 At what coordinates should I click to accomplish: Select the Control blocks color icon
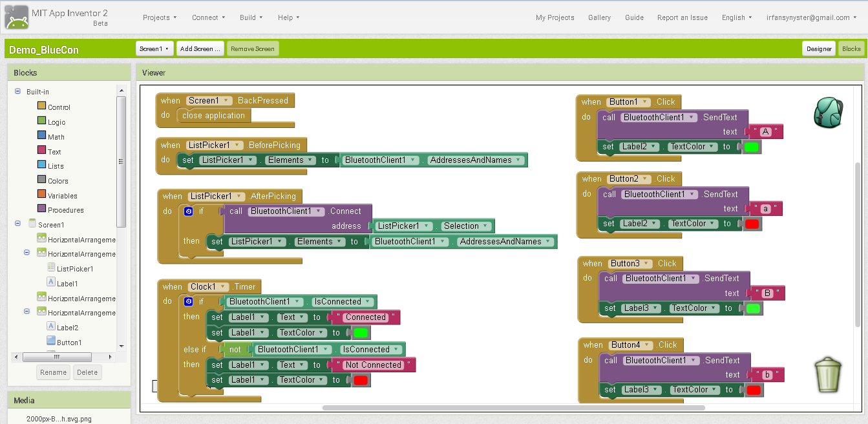pos(41,106)
